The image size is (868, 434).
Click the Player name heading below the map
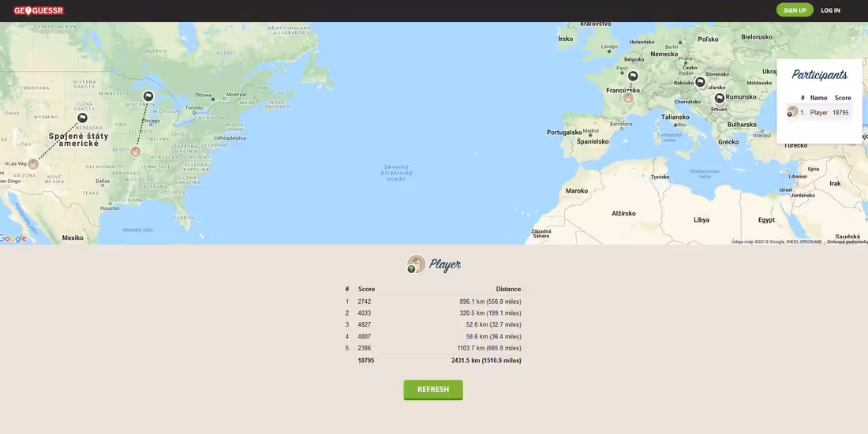click(445, 264)
